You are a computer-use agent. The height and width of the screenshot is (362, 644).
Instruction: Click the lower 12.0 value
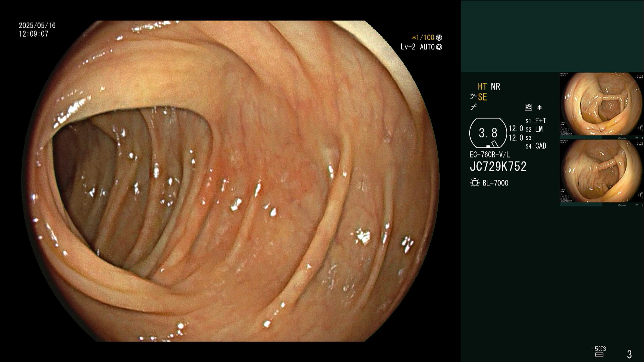516,138
